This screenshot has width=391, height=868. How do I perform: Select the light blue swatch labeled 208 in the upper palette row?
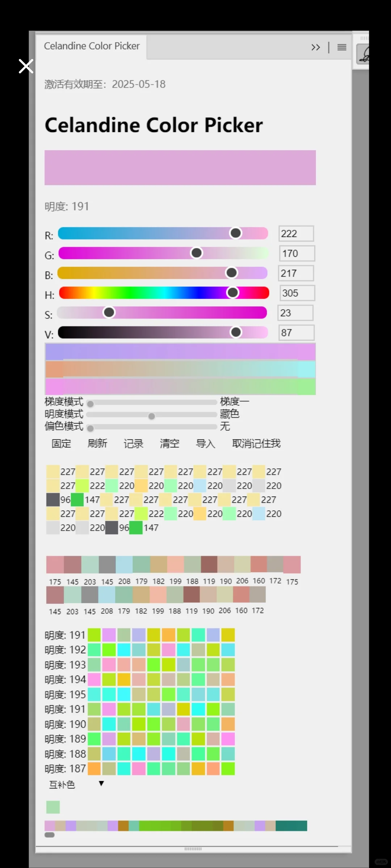(124, 565)
